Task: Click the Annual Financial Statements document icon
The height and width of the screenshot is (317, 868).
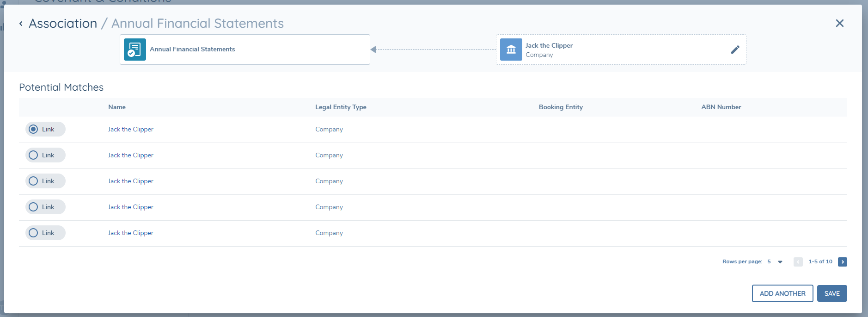Action: (135, 50)
